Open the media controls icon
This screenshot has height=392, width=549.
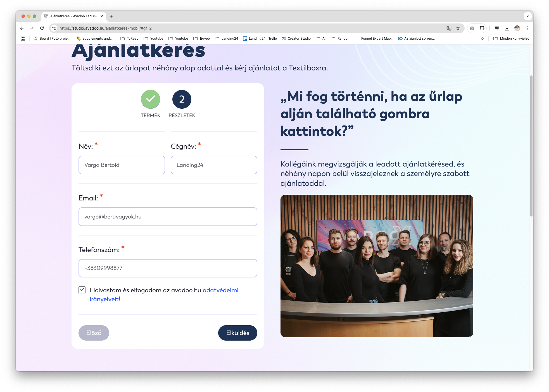click(x=497, y=28)
